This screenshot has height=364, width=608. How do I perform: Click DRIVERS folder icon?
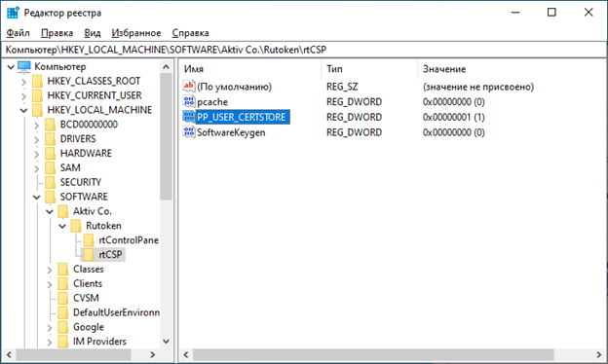50,139
